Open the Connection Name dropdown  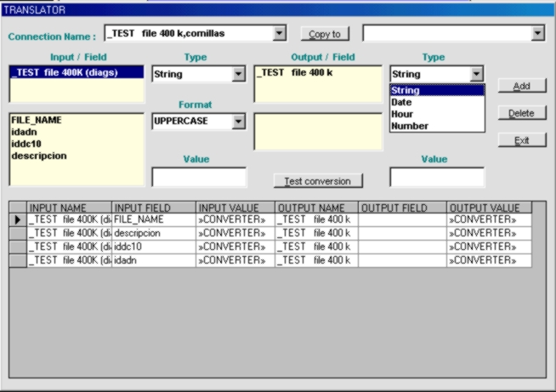click(280, 34)
